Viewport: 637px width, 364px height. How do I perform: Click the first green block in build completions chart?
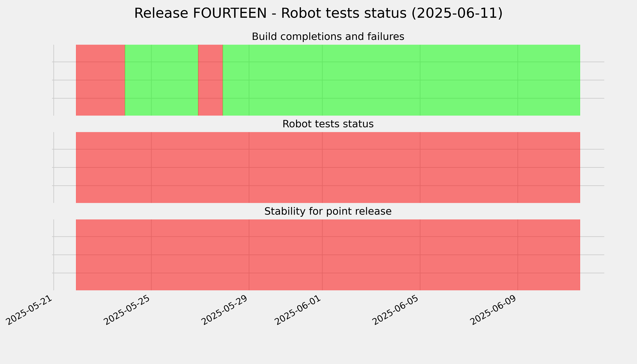coord(162,80)
